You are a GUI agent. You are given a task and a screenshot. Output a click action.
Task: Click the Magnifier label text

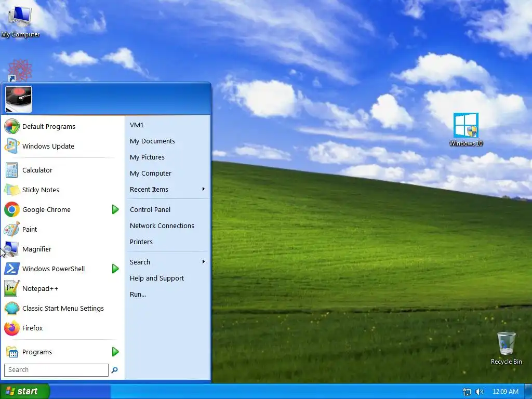(x=37, y=249)
